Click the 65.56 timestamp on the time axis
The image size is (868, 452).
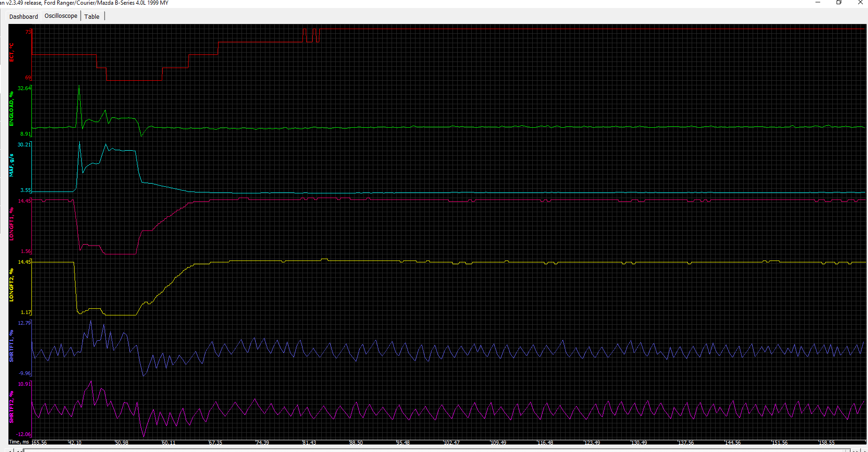click(39, 442)
